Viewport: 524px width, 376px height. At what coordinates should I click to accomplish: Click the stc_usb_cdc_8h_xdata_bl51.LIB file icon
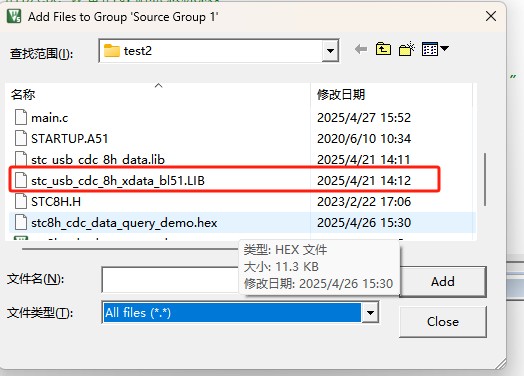[x=21, y=180]
